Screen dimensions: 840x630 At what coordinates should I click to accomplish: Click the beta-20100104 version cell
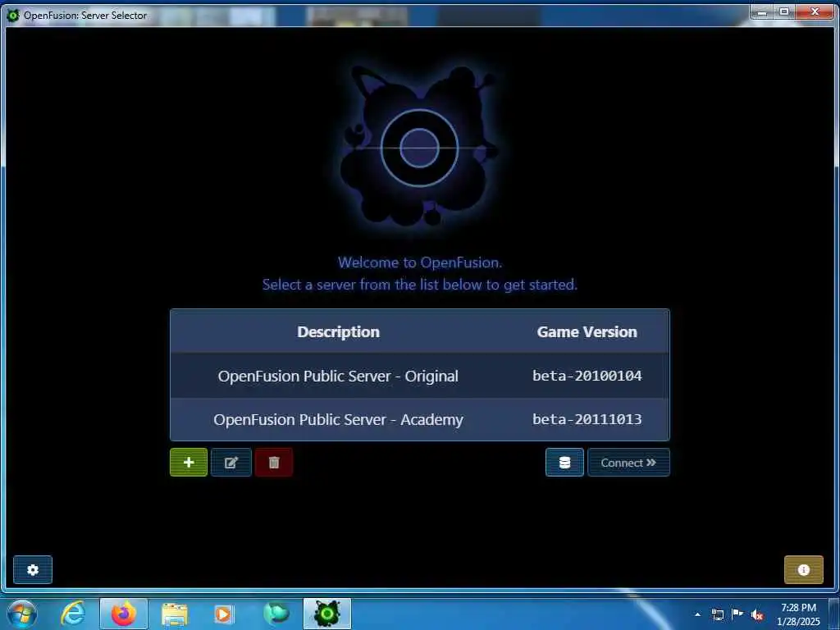tap(587, 376)
